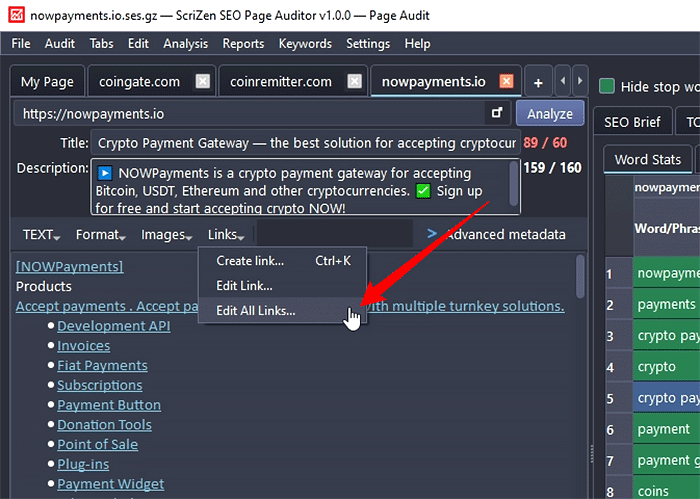Open the Keywords menu
This screenshot has height=499, width=700.
click(x=305, y=43)
